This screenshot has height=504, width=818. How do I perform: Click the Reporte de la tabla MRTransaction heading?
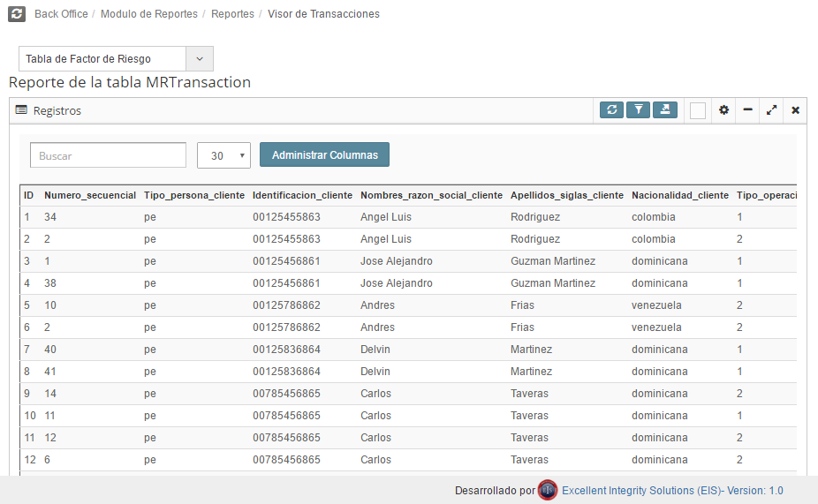[x=130, y=82]
